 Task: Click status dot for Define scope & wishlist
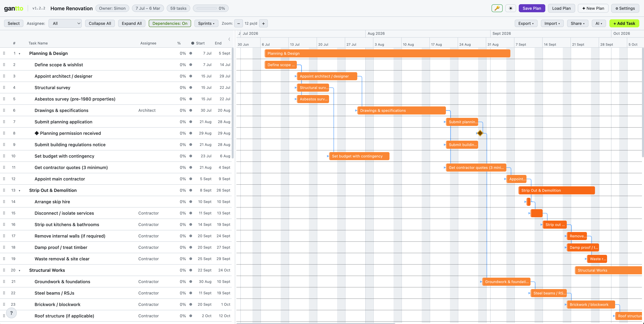191,65
